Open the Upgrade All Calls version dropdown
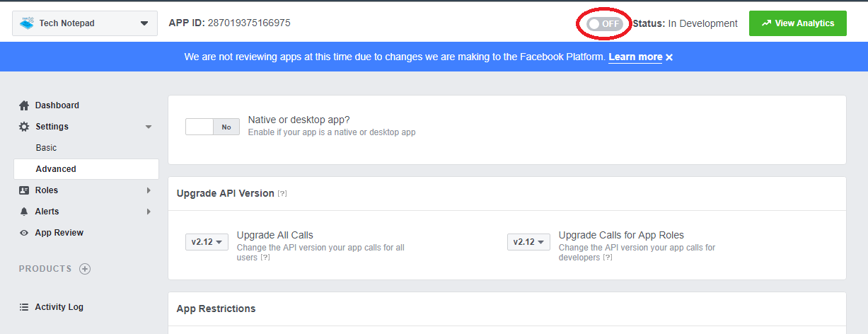This screenshot has width=868, height=334. [x=207, y=242]
